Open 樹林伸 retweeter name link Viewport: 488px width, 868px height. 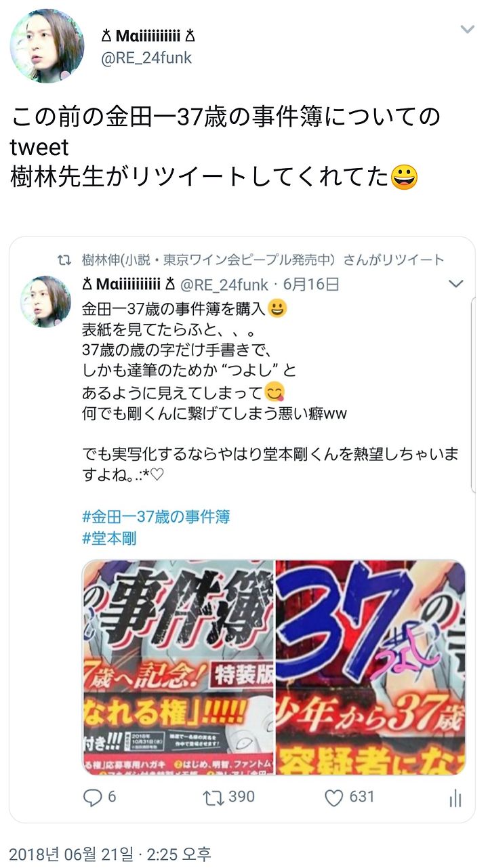pyautogui.click(x=209, y=260)
